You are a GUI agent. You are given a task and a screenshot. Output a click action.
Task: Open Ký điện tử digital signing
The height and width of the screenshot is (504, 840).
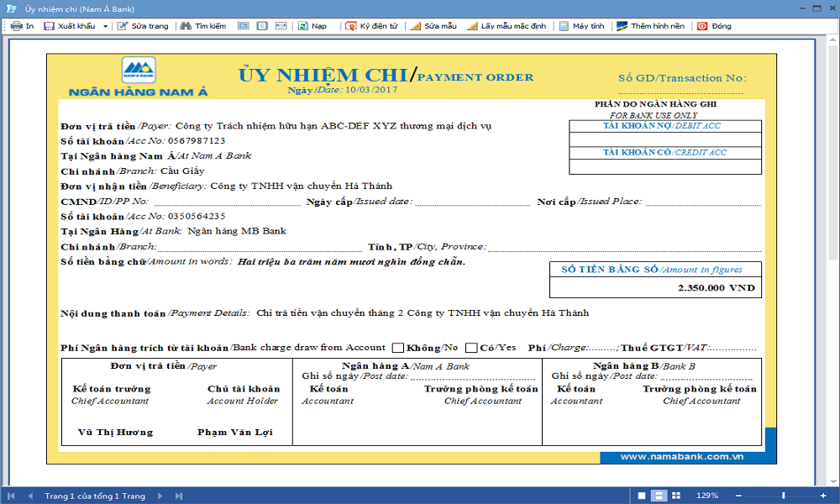[371, 26]
